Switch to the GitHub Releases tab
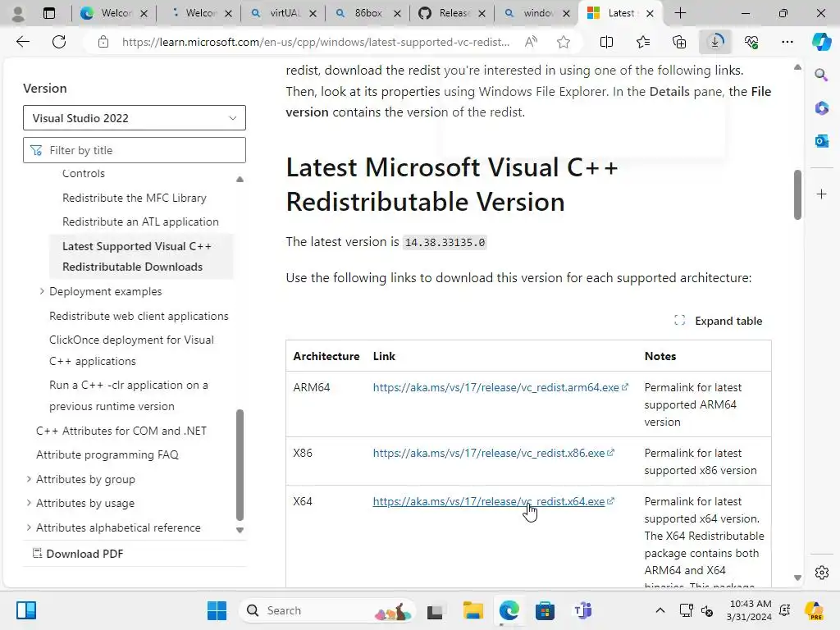This screenshot has width=840, height=630. (x=453, y=13)
